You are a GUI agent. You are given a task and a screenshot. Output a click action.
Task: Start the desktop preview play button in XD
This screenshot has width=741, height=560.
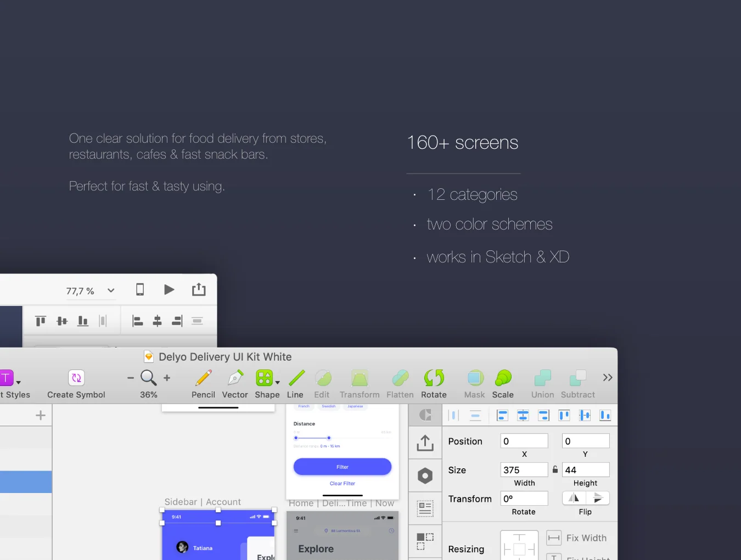pyautogui.click(x=169, y=289)
